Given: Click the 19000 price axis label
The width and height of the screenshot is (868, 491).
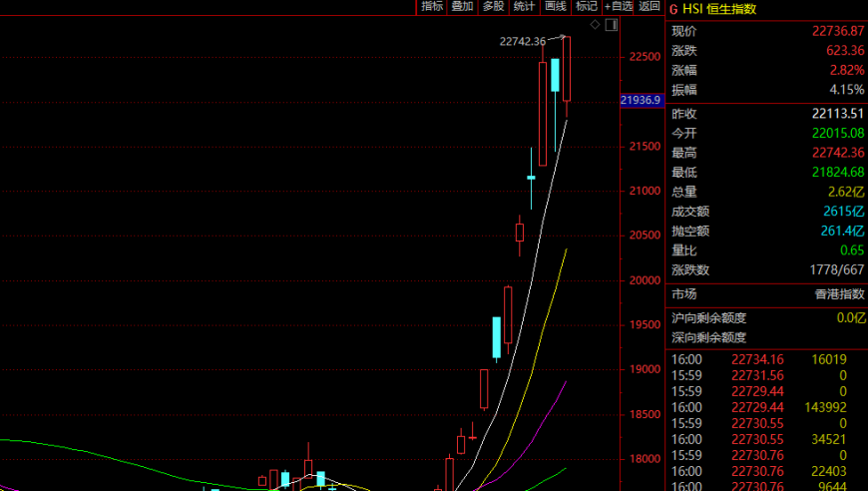Looking at the screenshot, I should pyautogui.click(x=645, y=369).
